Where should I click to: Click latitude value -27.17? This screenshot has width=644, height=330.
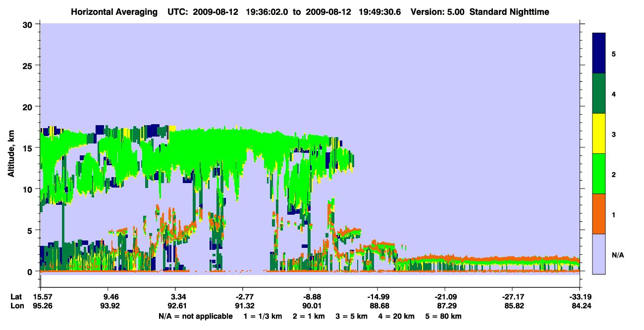click(x=512, y=297)
